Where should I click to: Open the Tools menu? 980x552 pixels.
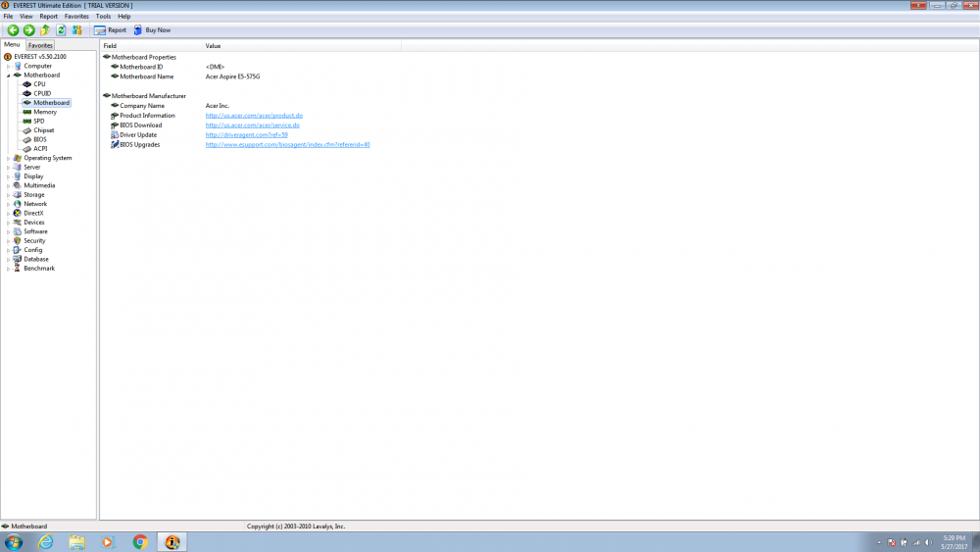click(x=103, y=17)
